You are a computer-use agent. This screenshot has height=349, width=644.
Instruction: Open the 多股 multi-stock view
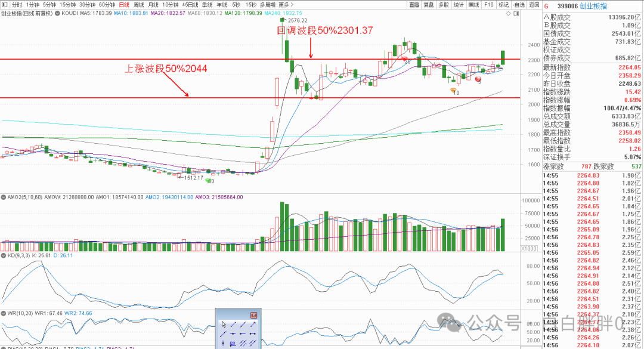(x=444, y=5)
